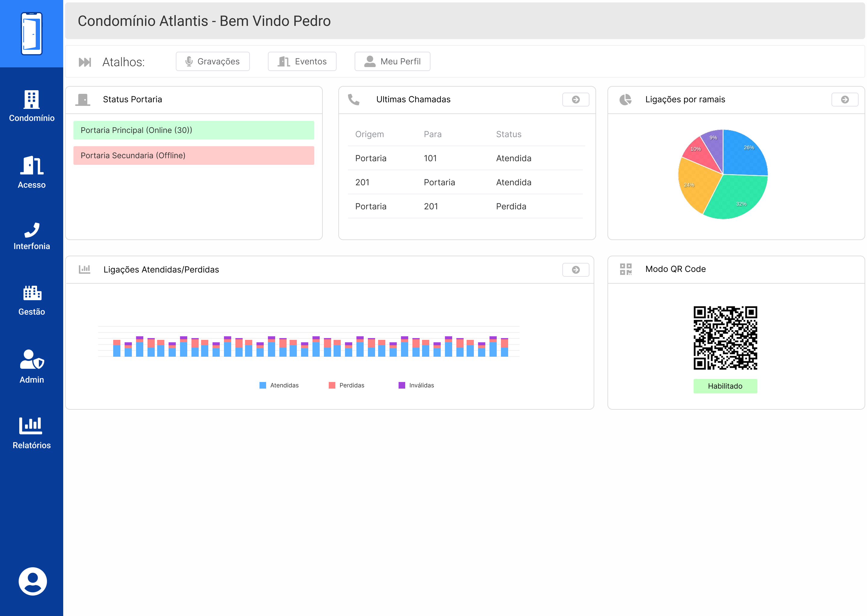Screen dimensions: 867x616
Task: Toggle Perdidas series in chart legend
Action: [346, 385]
